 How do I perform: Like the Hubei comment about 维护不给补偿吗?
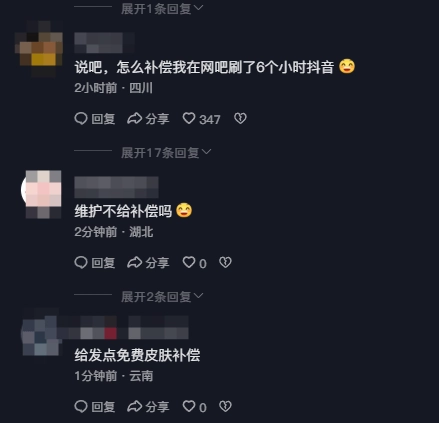click(x=189, y=262)
